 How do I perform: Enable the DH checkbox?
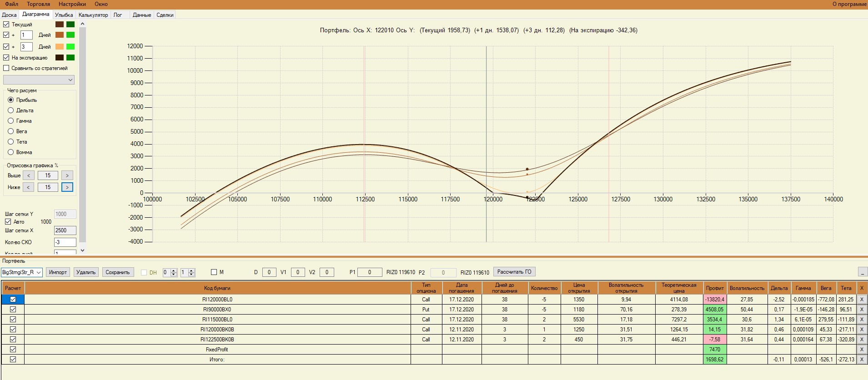point(144,273)
